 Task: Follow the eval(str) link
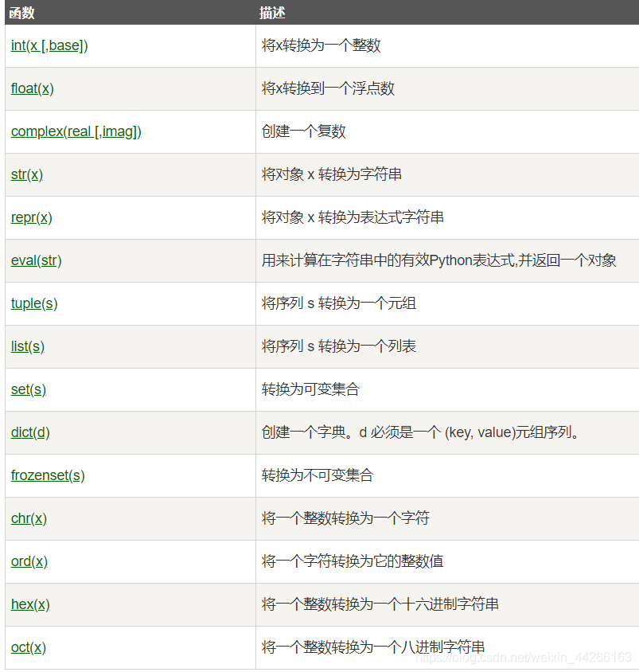coord(37,260)
